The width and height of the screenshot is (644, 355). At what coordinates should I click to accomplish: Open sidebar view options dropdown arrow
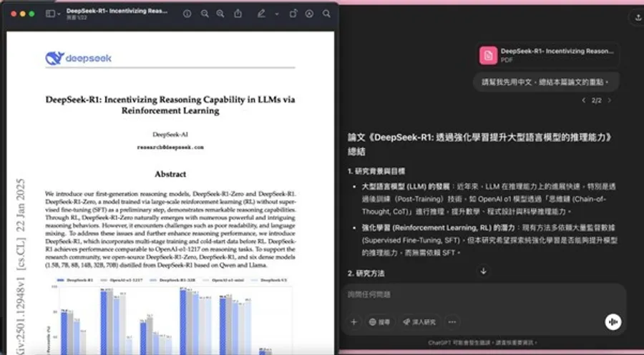pyautogui.click(x=59, y=14)
